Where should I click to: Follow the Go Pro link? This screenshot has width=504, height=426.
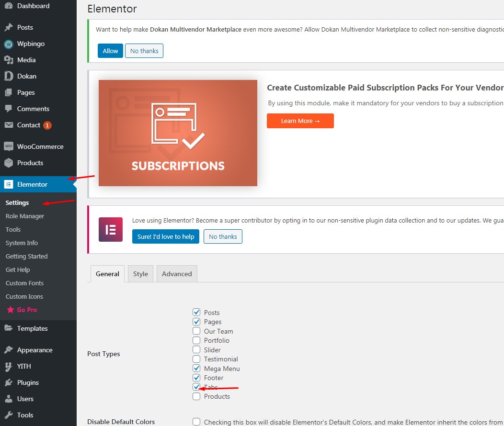coord(27,310)
